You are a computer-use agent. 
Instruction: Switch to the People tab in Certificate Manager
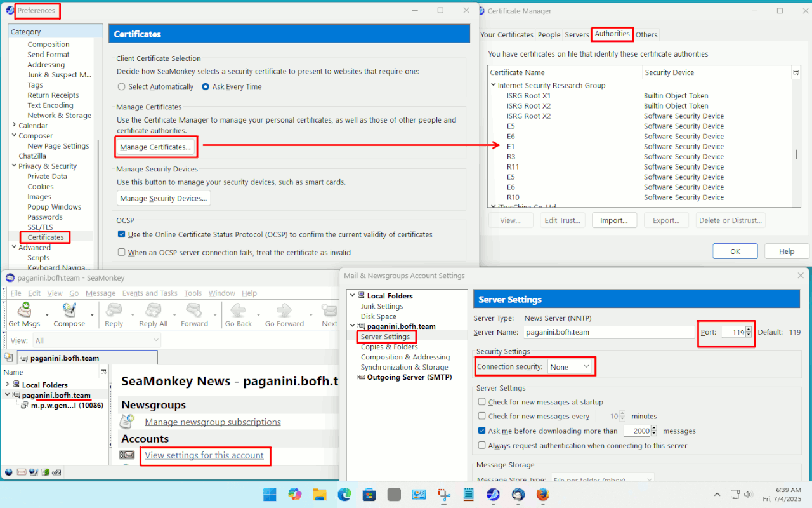(x=549, y=35)
